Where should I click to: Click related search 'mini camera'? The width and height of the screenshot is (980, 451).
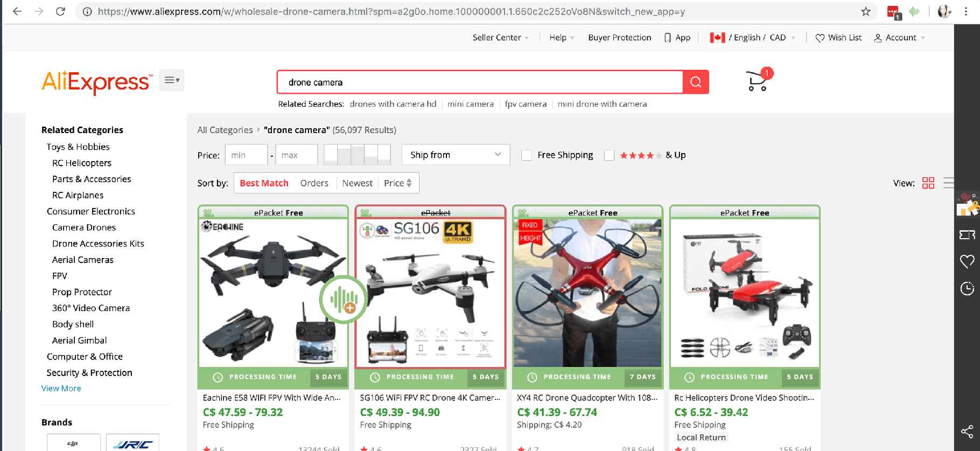pyautogui.click(x=471, y=104)
